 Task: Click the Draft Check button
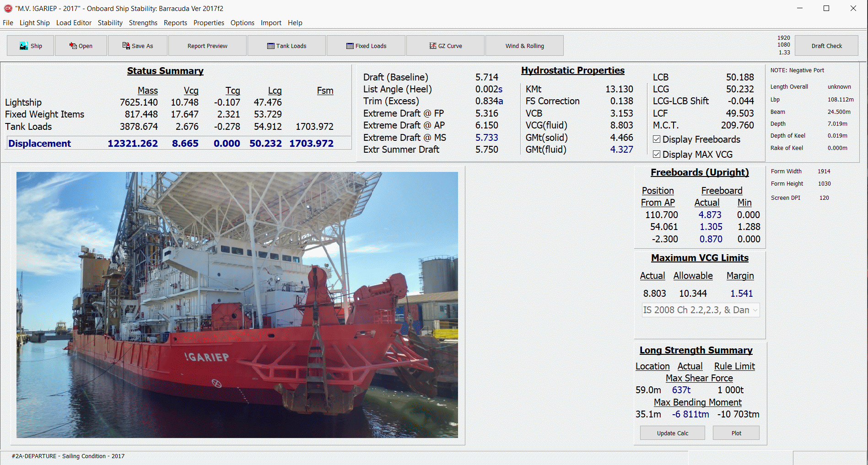pos(826,46)
